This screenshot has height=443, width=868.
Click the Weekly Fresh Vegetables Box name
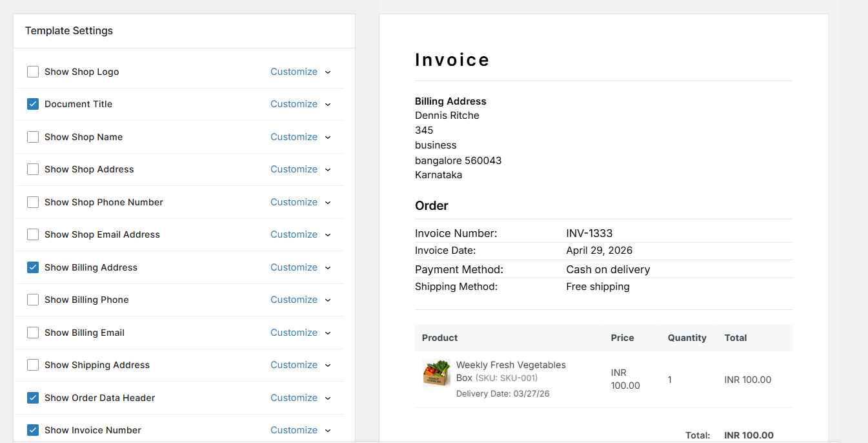coord(511,371)
